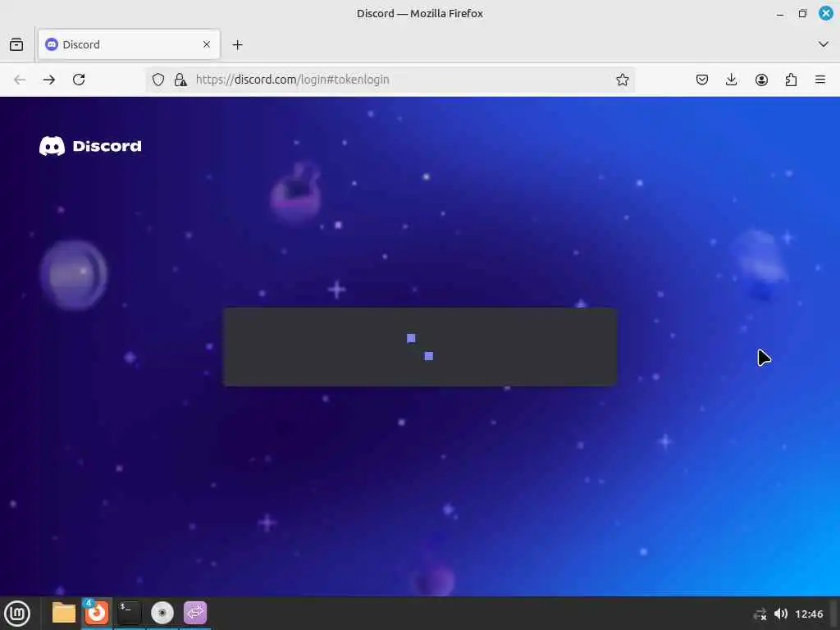Launch the terminal from the taskbar
Viewport: 840px width, 630px height.
(x=129, y=613)
